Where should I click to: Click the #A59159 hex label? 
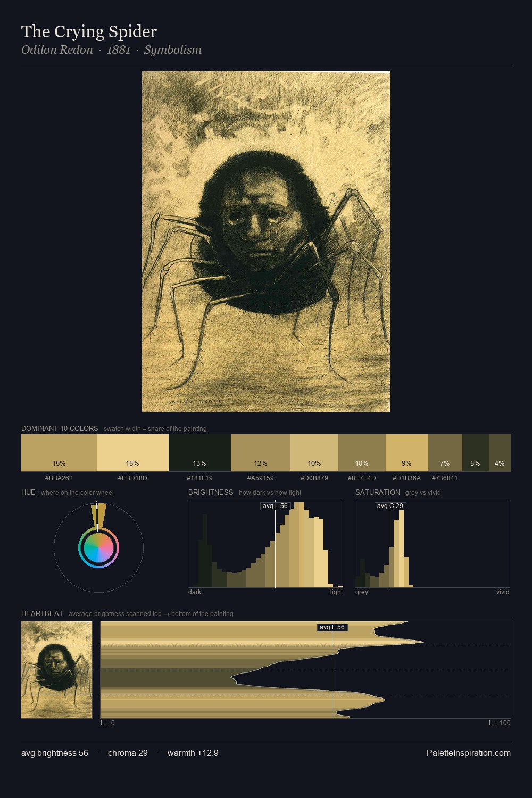tap(261, 478)
